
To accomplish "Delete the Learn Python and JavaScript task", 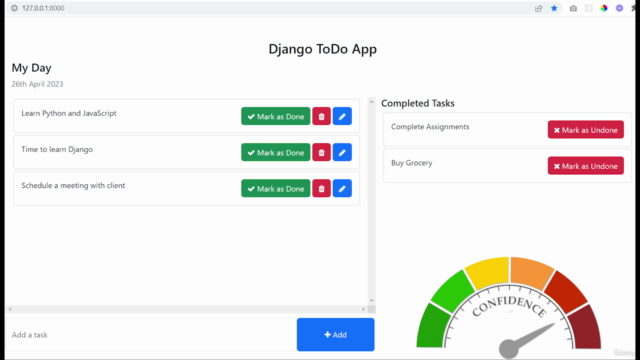I will 321,116.
